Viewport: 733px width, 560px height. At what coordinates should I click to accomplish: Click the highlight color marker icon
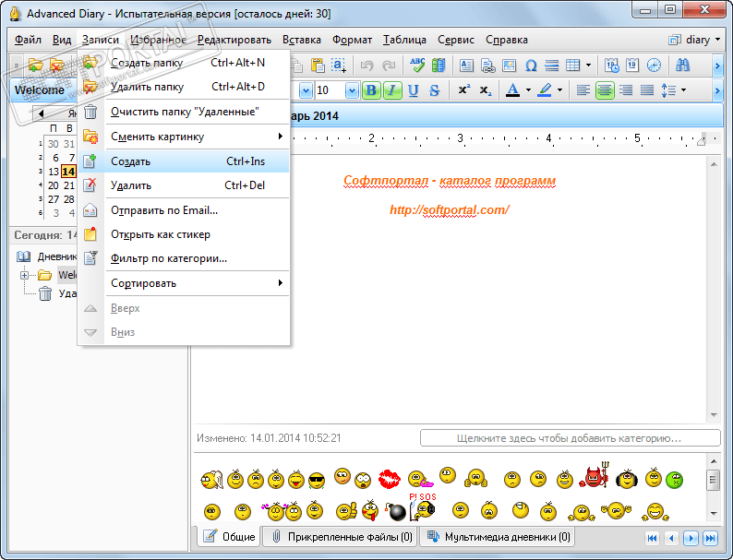[545, 90]
